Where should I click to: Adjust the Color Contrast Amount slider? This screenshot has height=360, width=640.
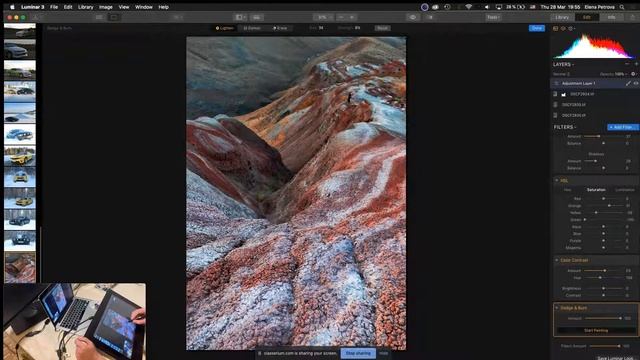tap(604, 271)
